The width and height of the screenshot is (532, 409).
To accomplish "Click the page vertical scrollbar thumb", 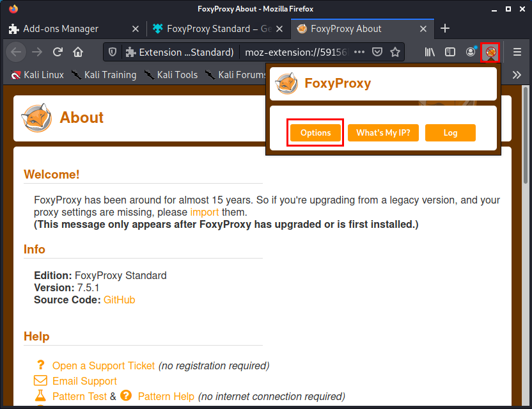I will point(526,136).
